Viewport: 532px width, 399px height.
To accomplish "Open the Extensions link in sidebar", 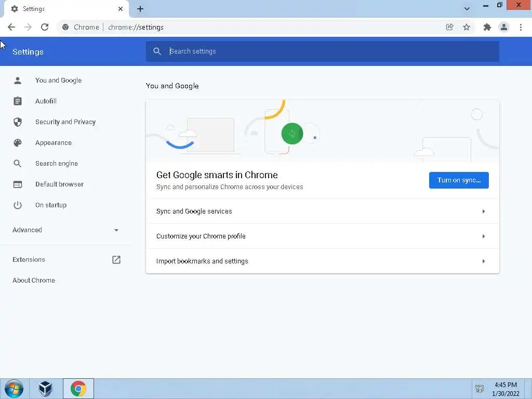I will point(29,260).
